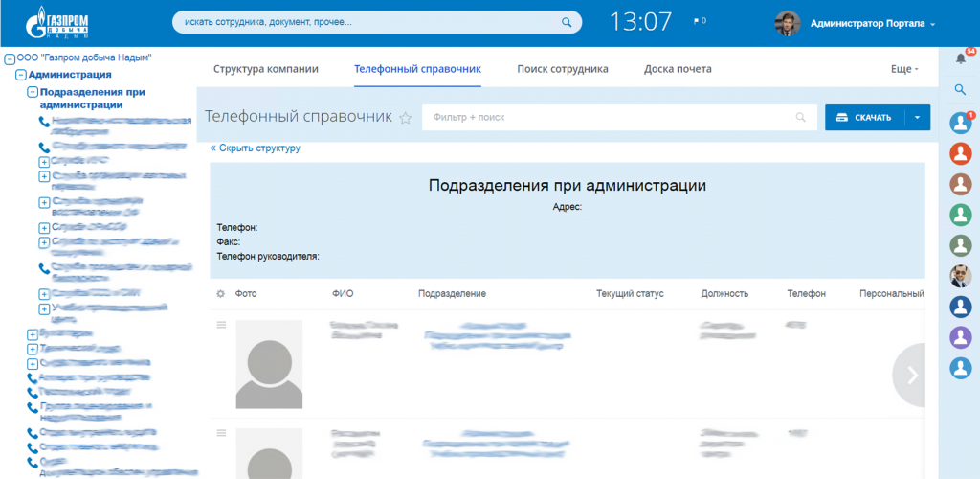Click the СКАЧАТЬ button

click(x=864, y=117)
